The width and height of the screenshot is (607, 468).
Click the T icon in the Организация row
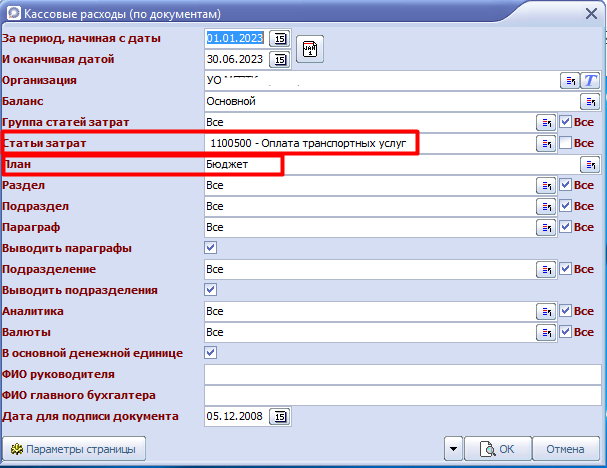(589, 80)
